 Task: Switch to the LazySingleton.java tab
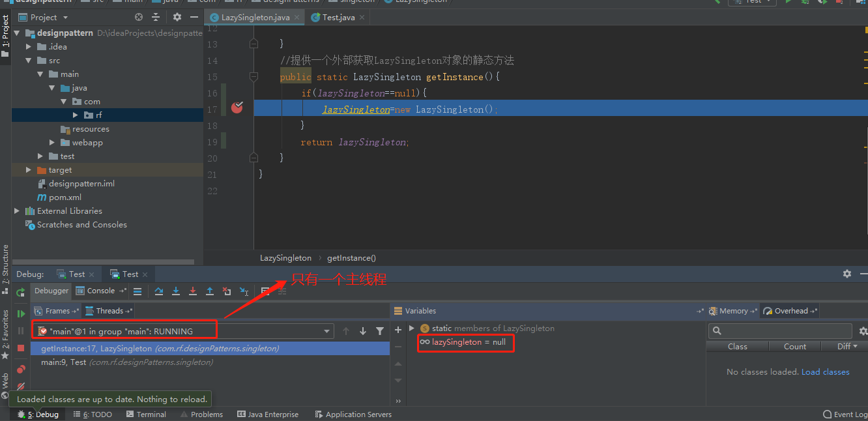(x=255, y=18)
